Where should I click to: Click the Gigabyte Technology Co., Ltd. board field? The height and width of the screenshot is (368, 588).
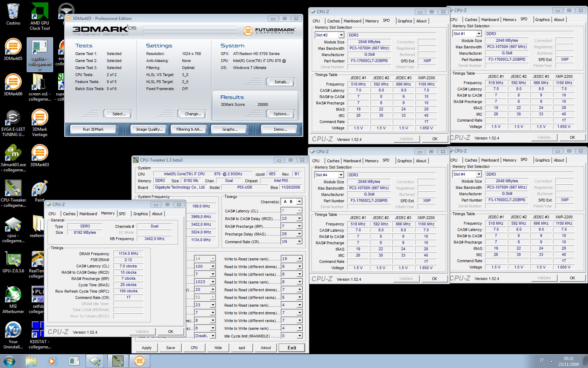coord(180,187)
